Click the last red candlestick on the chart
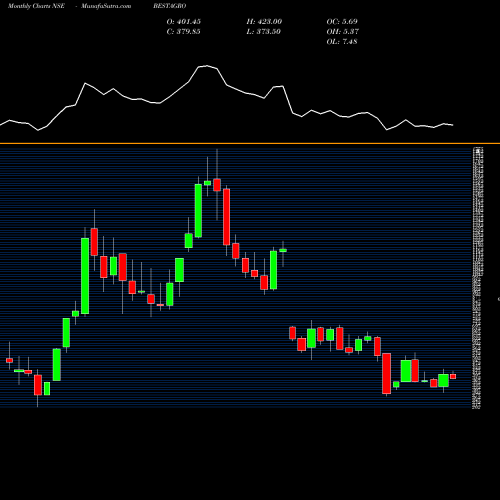 453,376
